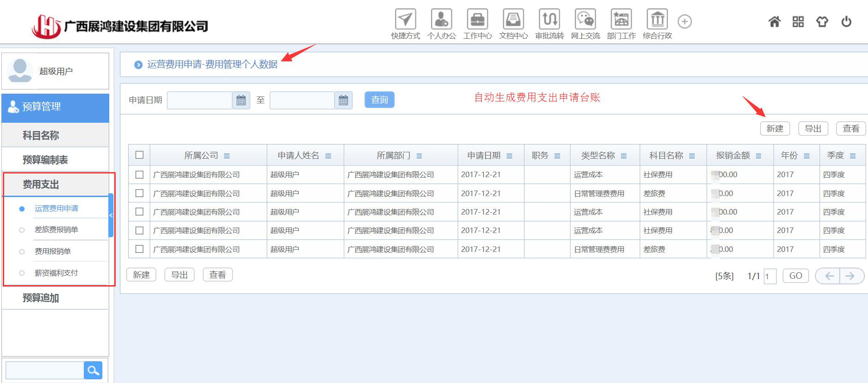The image size is (868, 383).
Task: Click the blue 查询 search button
Action: coord(379,100)
